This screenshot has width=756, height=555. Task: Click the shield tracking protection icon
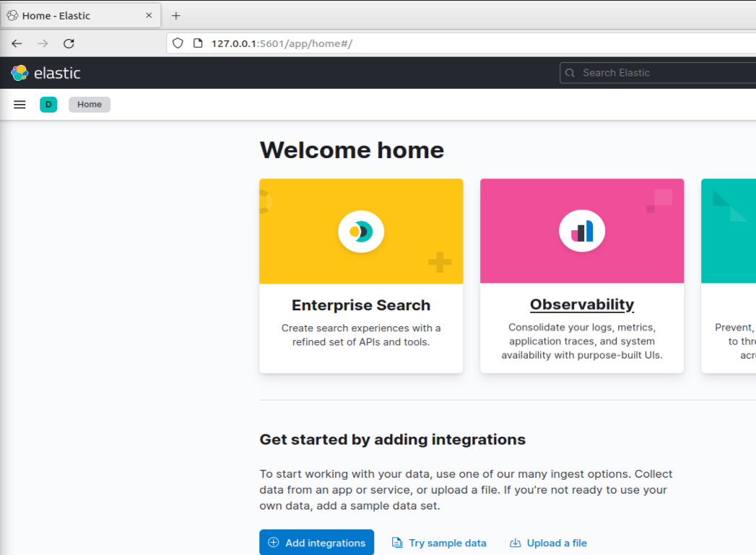(178, 43)
